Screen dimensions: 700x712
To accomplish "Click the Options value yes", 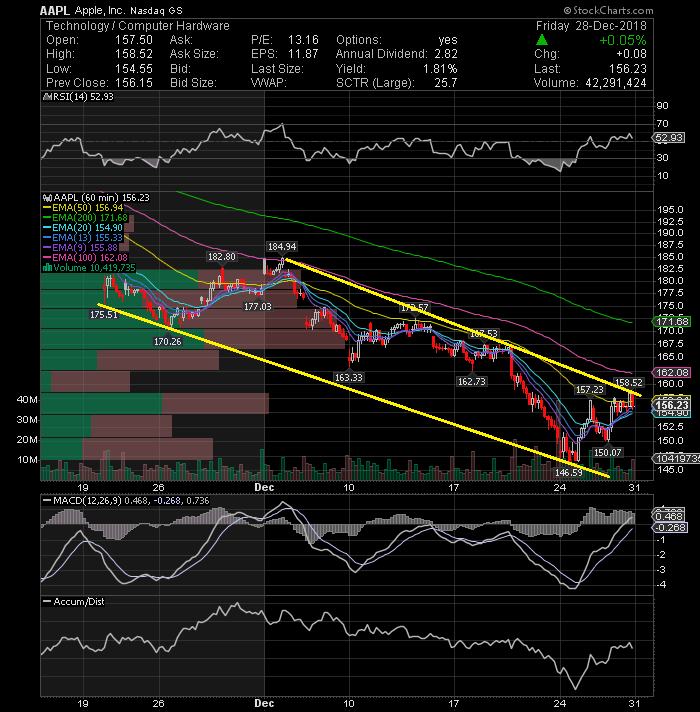I will coord(448,40).
